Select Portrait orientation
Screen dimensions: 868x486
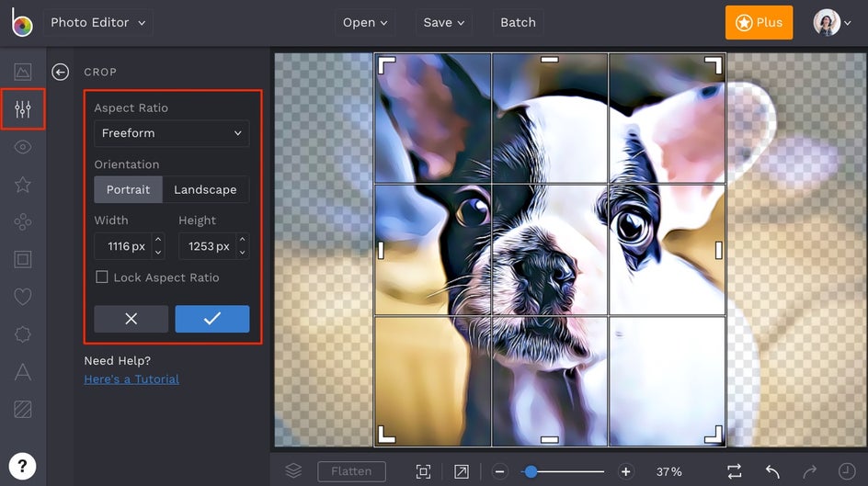[128, 189]
